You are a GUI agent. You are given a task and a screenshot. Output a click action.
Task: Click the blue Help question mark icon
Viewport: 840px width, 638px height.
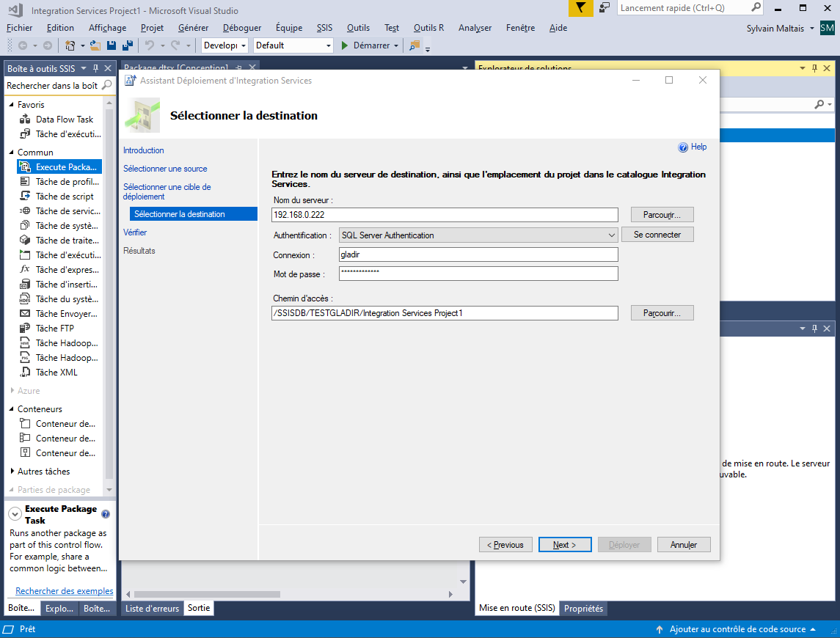tap(683, 147)
